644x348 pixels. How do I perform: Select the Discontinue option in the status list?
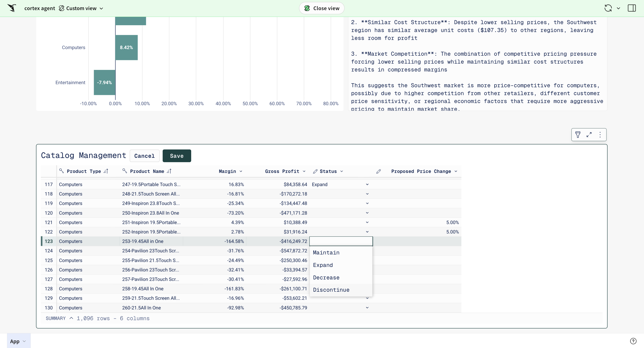(331, 290)
